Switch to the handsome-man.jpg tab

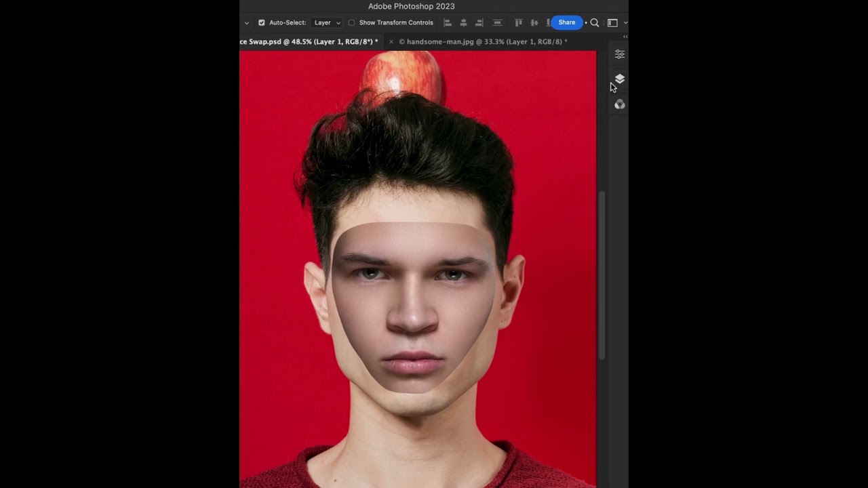point(483,42)
